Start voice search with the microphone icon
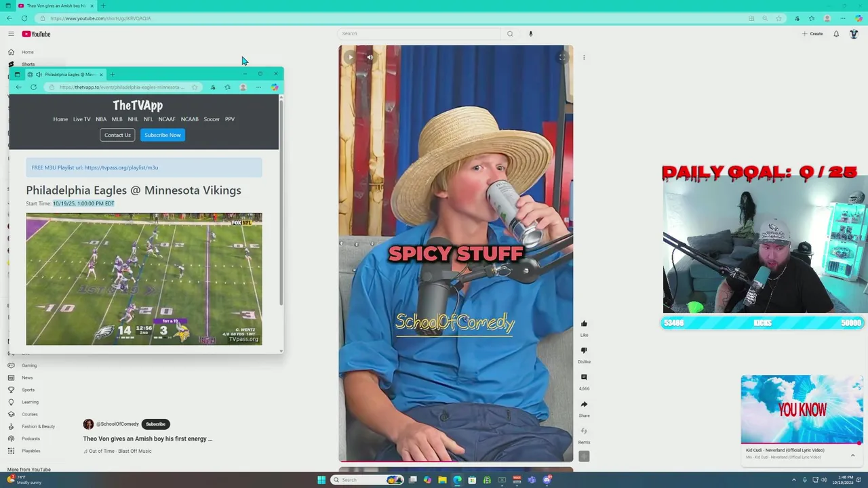Screen dimensions: 868x488 [x=530, y=34]
